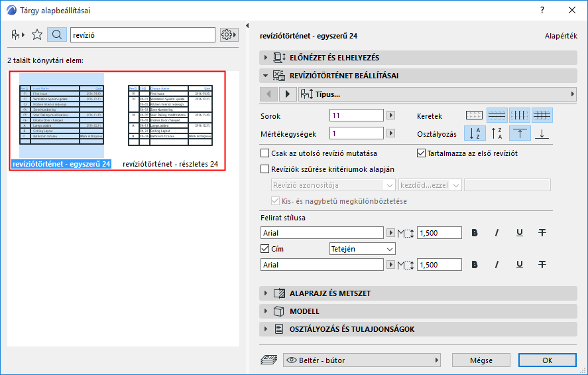This screenshot has height=375, width=588.
Task: Select vertical lines frame option
Action: pyautogui.click(x=519, y=115)
